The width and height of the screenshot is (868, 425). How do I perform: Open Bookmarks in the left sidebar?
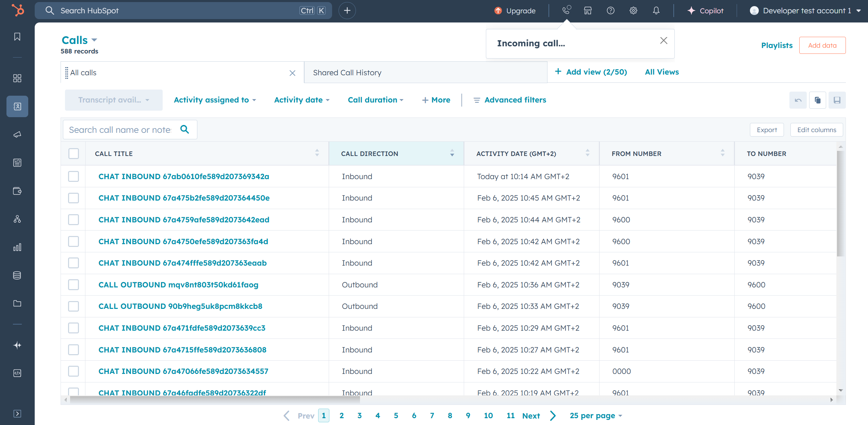coord(17,37)
